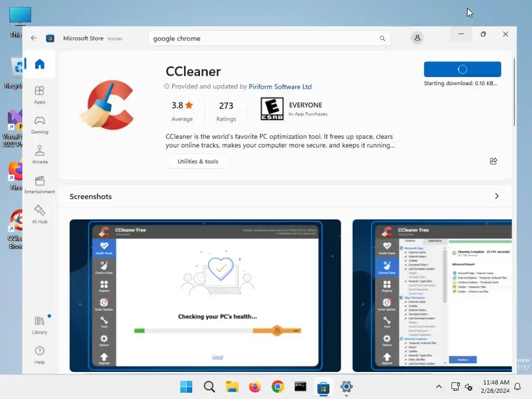Click the Microsoft Store logo icon
Image resolution: width=532 pixels, height=399 pixels.
tap(50, 38)
